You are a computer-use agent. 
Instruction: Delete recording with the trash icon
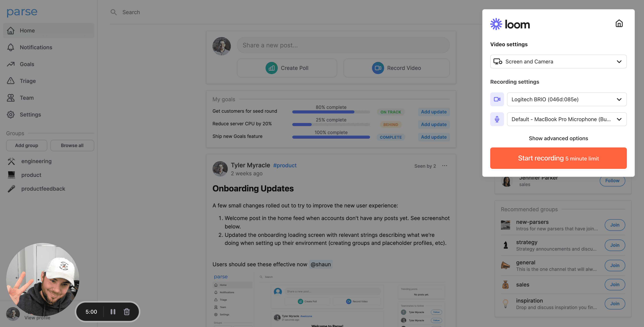pyautogui.click(x=127, y=312)
